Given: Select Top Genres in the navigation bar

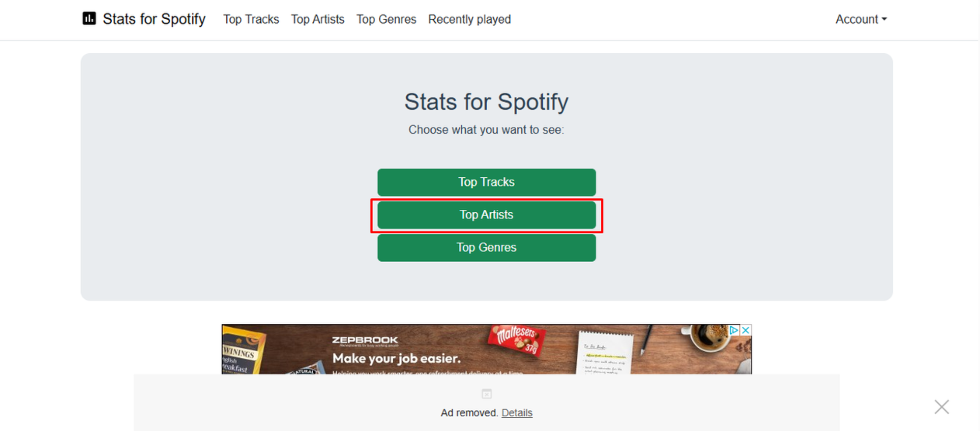Looking at the screenshot, I should pyautogui.click(x=386, y=19).
